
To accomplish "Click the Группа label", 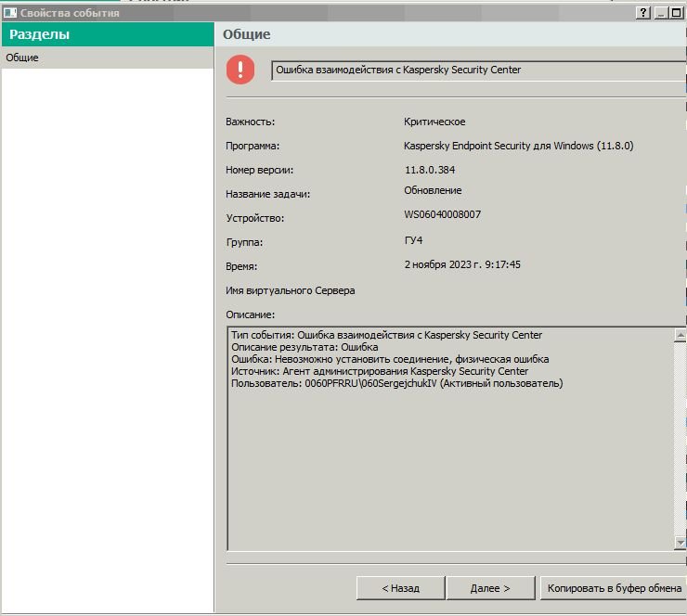I will [x=244, y=242].
